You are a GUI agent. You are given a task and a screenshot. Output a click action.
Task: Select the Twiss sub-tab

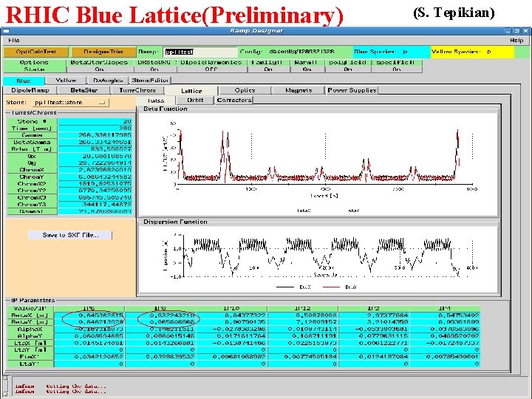156,100
